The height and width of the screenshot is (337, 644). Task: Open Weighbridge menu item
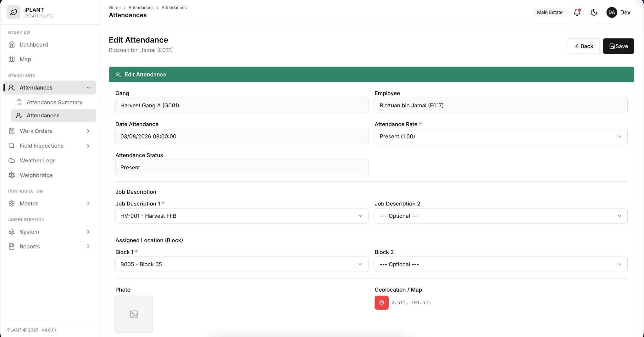coord(50,175)
